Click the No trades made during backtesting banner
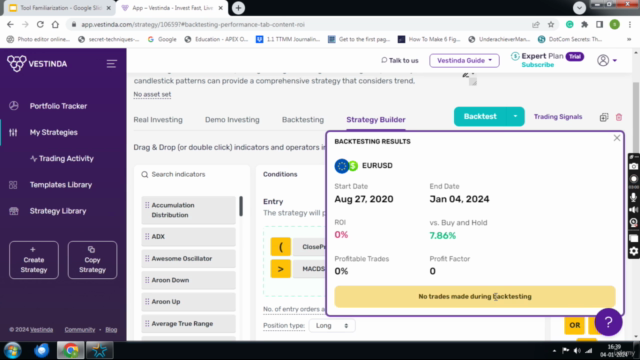Image resolution: width=640 pixels, height=360 pixels. pos(475,297)
